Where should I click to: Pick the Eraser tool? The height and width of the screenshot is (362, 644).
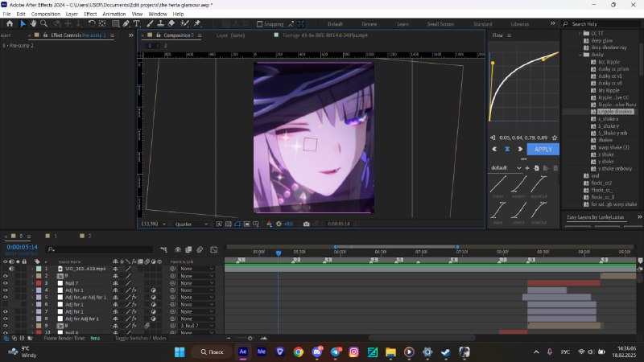pos(171,24)
